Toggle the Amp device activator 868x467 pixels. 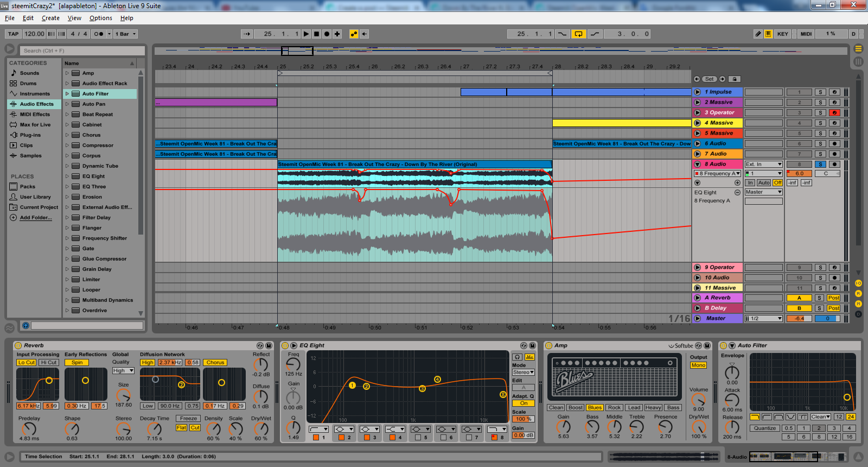pyautogui.click(x=549, y=345)
